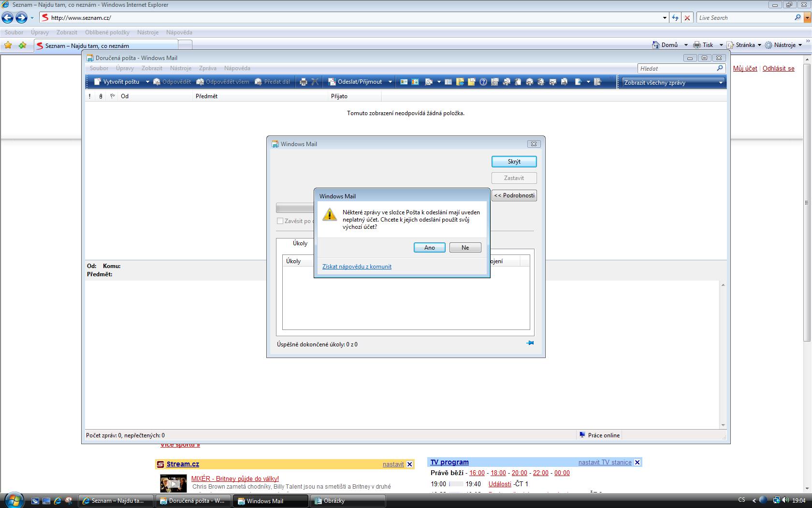Click Ne in the Windows Mail warning
Screen dimensions: 812x508
[x=465, y=247]
